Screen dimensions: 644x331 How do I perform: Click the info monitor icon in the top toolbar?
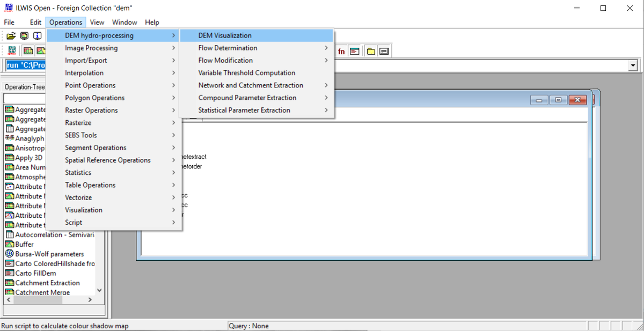37,35
